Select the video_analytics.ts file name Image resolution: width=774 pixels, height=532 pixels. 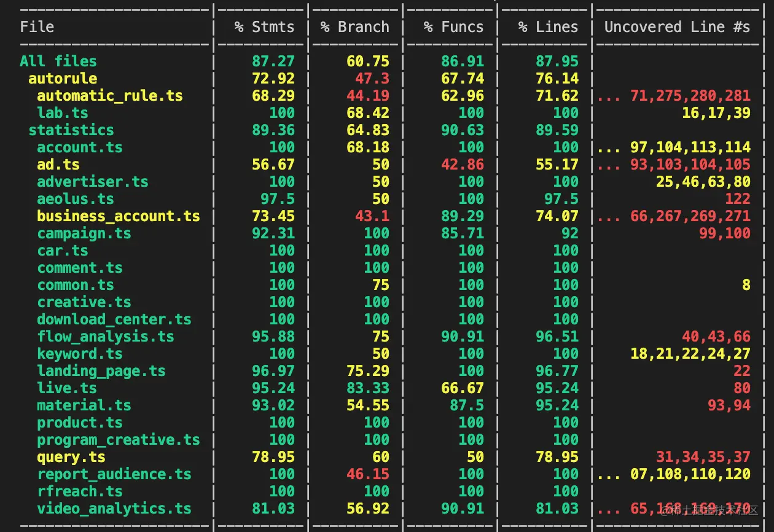click(x=114, y=509)
